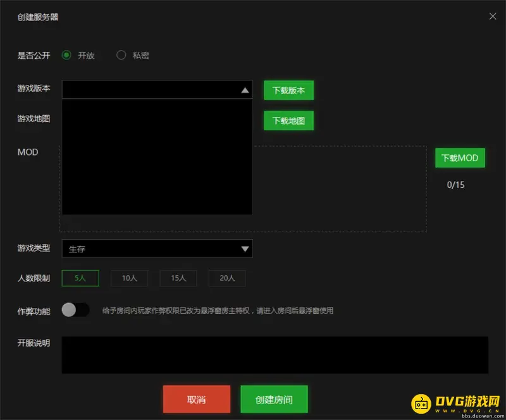Choose the 5人 player limit

click(x=80, y=278)
